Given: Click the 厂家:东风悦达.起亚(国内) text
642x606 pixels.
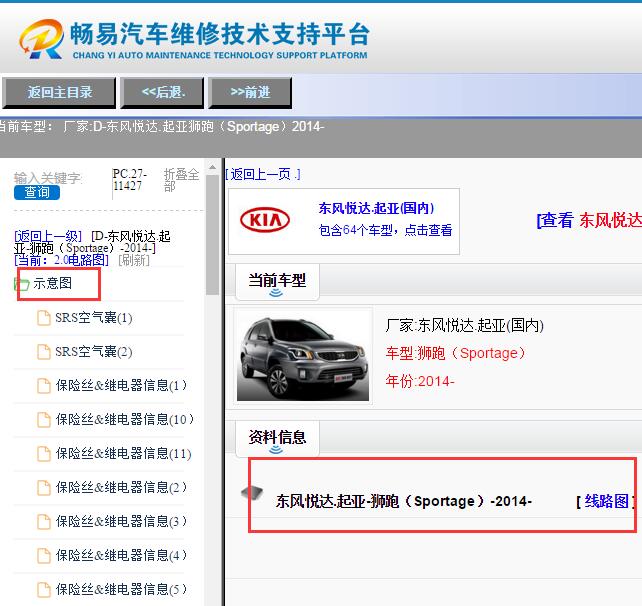Looking at the screenshot, I should [464, 326].
